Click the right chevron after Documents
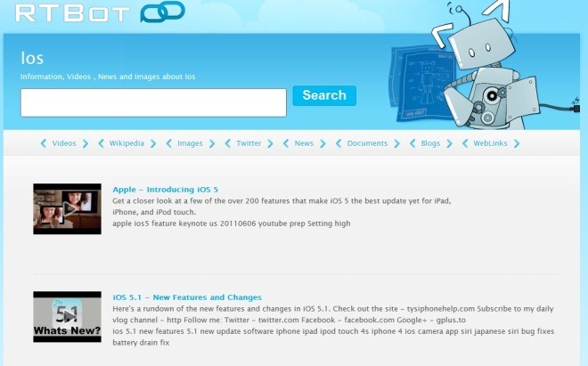This screenshot has height=366, width=588. pos(397,143)
